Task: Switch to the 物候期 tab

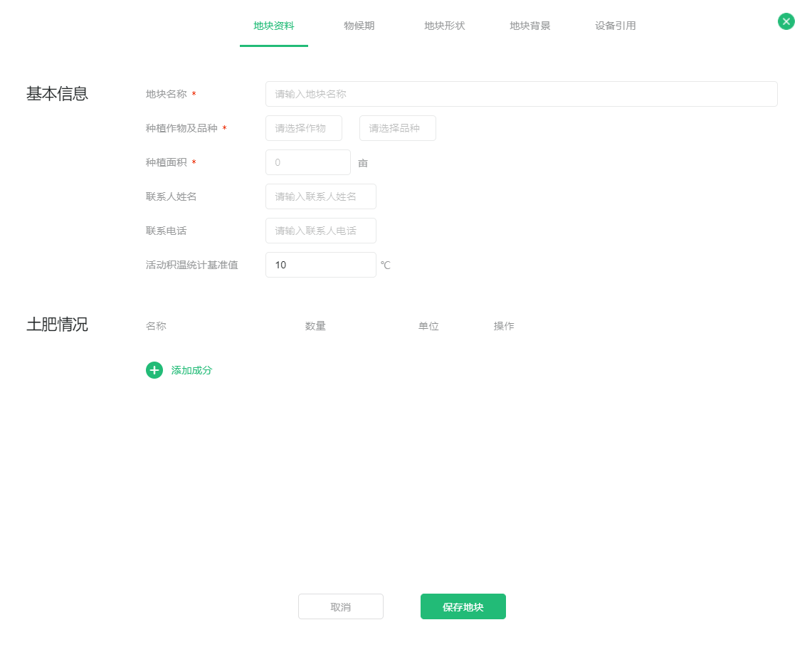Action: 359,26
